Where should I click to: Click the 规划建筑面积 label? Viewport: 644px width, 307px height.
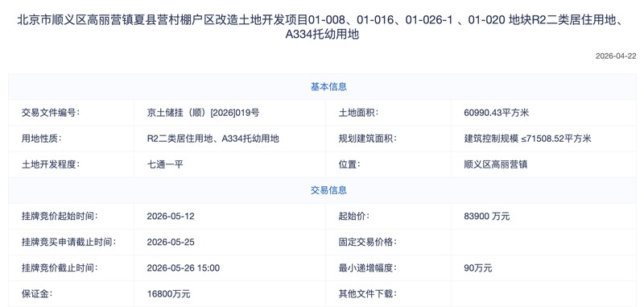(368, 139)
